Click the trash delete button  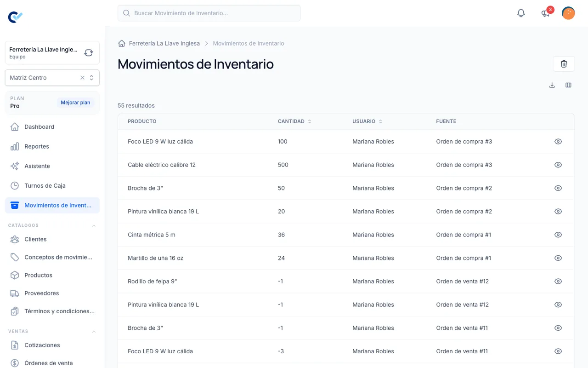click(x=564, y=64)
